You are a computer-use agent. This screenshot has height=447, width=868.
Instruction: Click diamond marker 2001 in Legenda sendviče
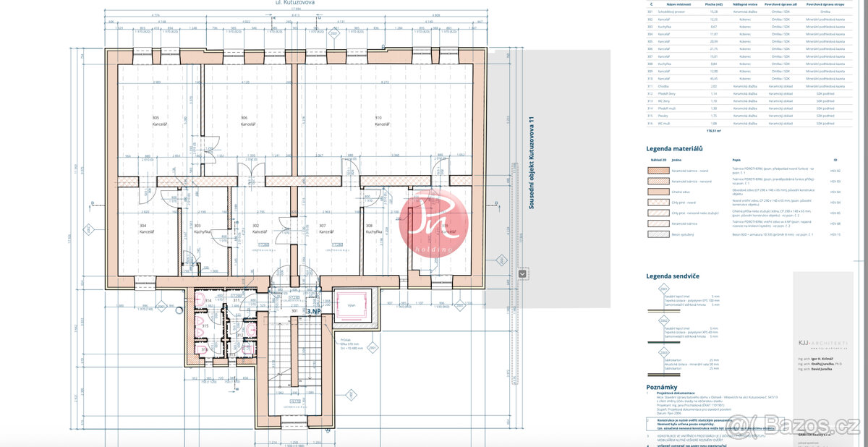664,289
